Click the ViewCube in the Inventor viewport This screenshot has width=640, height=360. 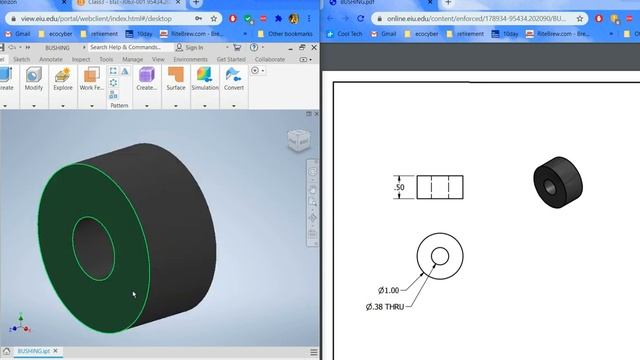tap(299, 140)
